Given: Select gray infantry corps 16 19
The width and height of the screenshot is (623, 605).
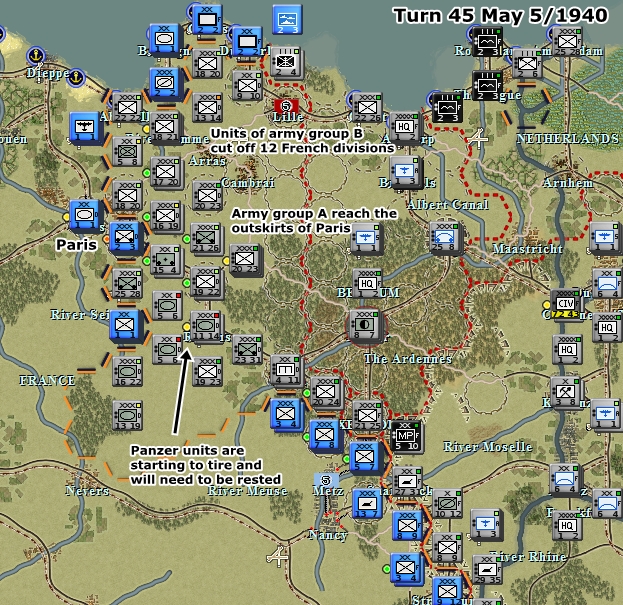Looking at the screenshot, I should point(165,216).
